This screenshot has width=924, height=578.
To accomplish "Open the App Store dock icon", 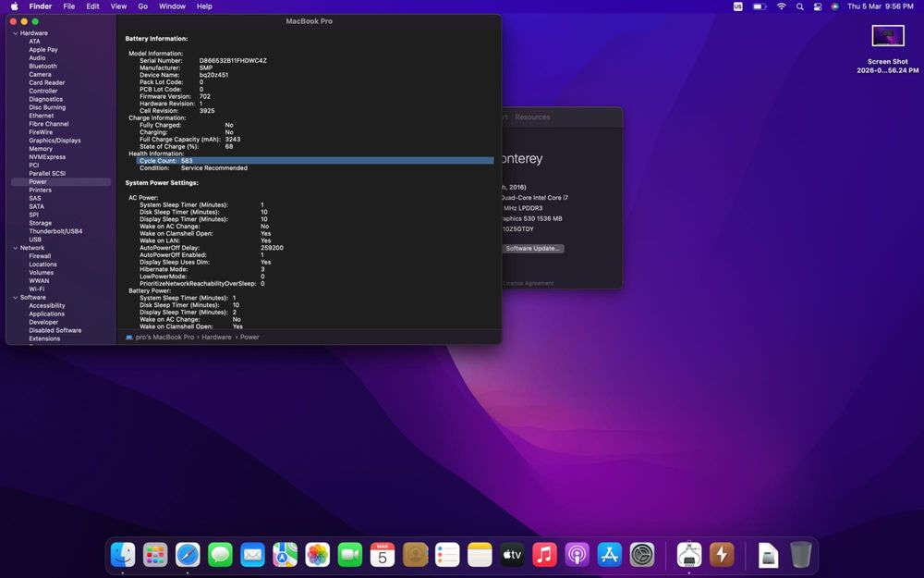I will tap(609, 554).
